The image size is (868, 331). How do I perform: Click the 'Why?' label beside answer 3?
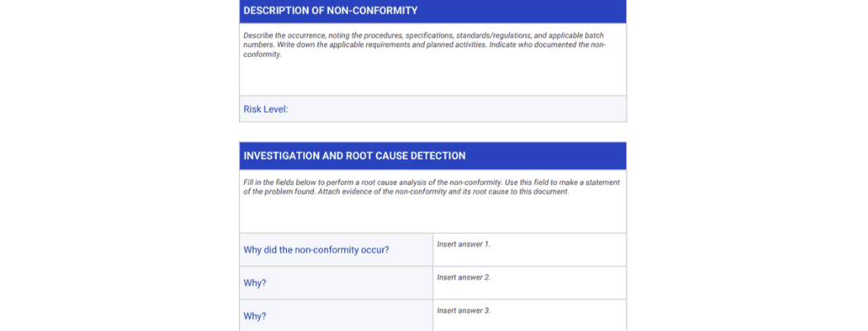[x=255, y=316]
